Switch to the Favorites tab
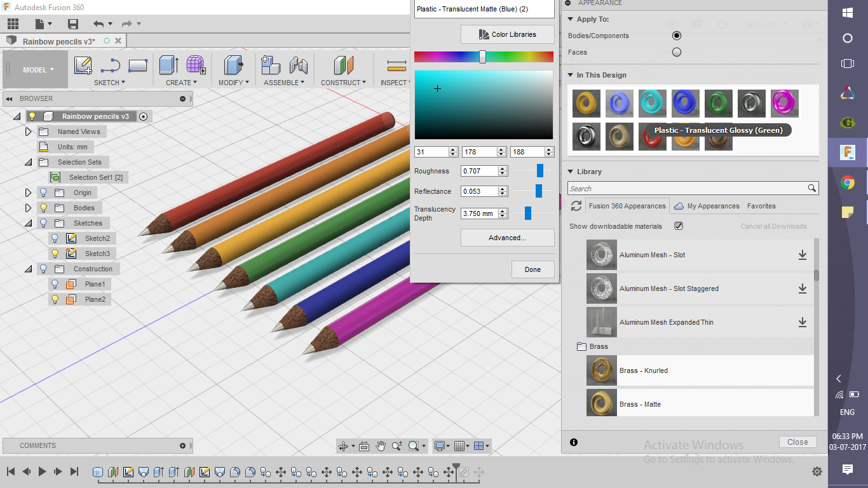 761,206
